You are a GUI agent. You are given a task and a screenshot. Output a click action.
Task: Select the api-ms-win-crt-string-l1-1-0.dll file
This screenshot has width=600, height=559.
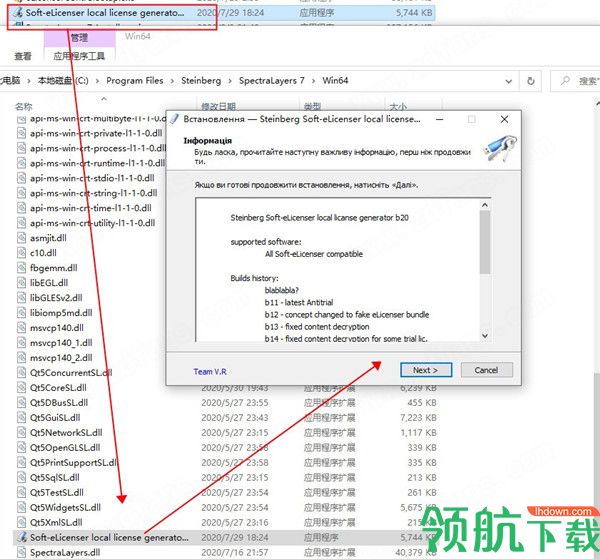(x=93, y=193)
